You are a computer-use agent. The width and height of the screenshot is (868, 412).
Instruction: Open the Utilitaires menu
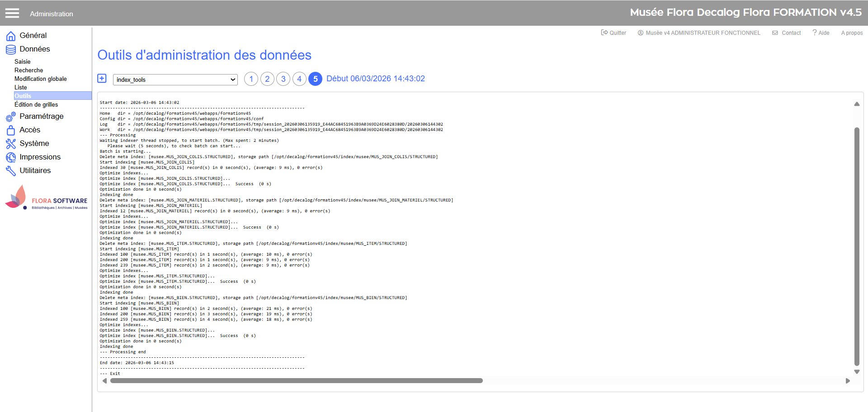(x=35, y=171)
